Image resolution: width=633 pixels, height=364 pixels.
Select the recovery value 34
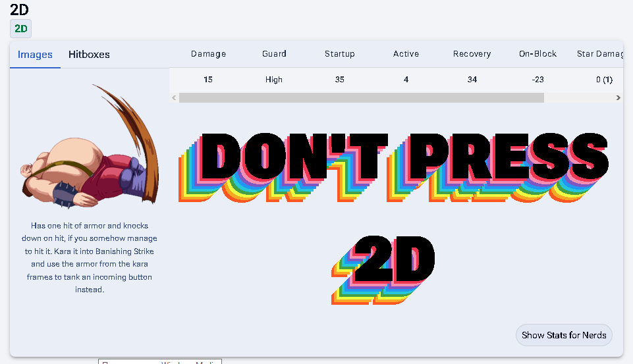pyautogui.click(x=472, y=80)
